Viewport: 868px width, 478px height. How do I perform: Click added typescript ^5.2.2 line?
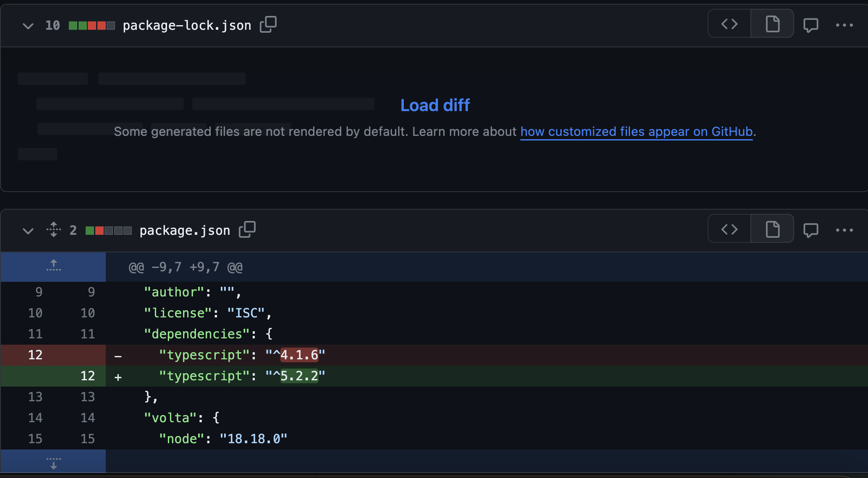tap(242, 376)
